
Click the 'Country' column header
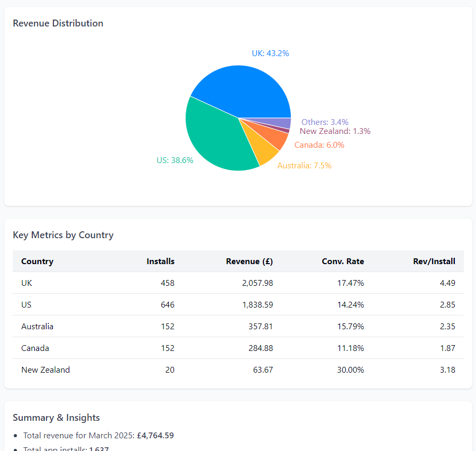pos(38,261)
